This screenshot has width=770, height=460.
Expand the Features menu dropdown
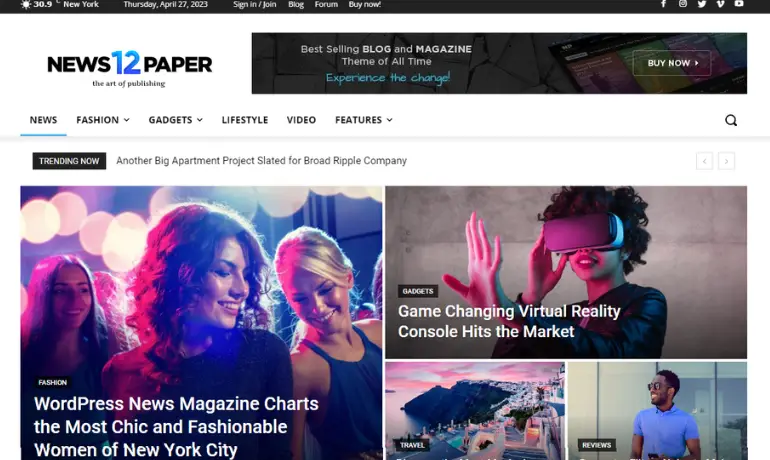pos(363,120)
